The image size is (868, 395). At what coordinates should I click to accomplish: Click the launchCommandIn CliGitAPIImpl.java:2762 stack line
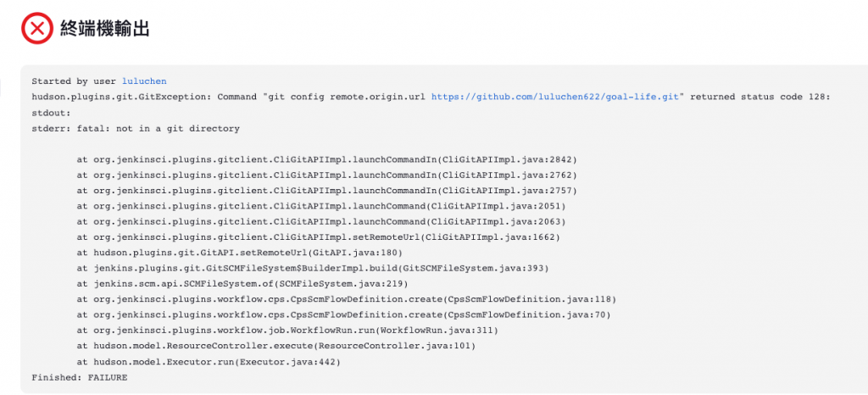coord(326,175)
